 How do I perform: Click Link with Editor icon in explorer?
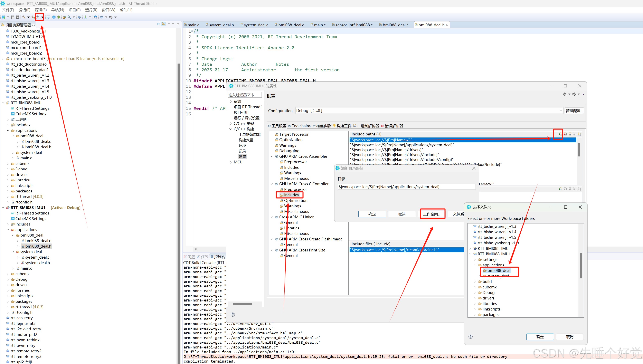click(x=163, y=24)
